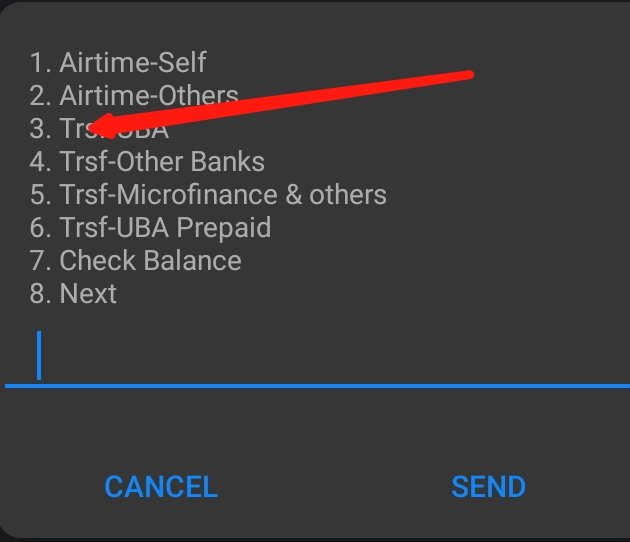Screen dimensions: 630x542
Task: Select option 3 Trsf-UBA
Action: pos(99,129)
